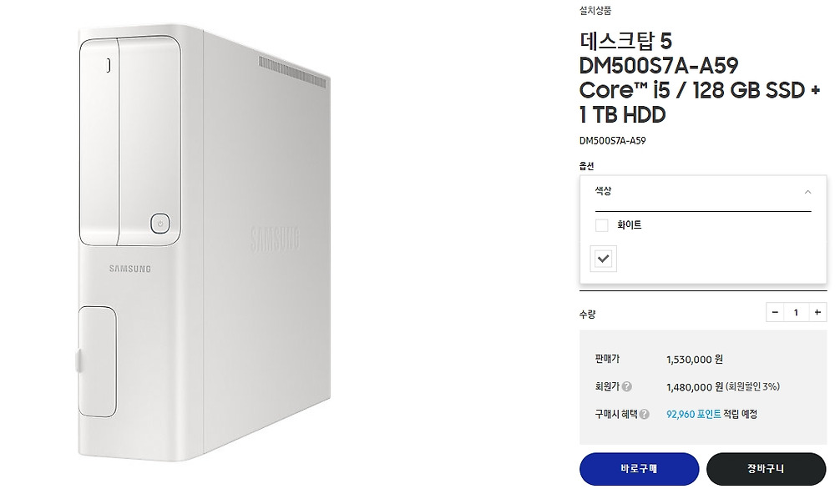Click the power button on the pictured PC

tap(160, 224)
